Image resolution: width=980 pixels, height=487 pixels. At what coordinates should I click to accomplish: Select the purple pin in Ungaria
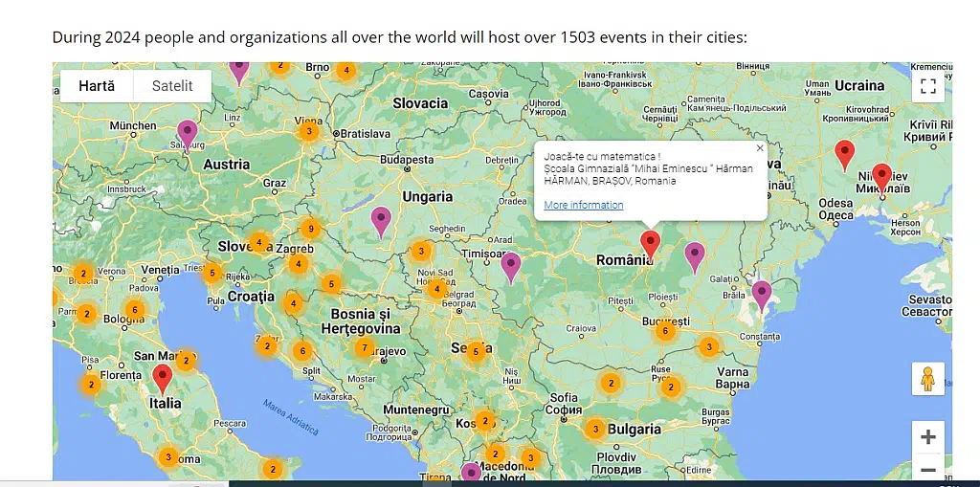pos(381,222)
